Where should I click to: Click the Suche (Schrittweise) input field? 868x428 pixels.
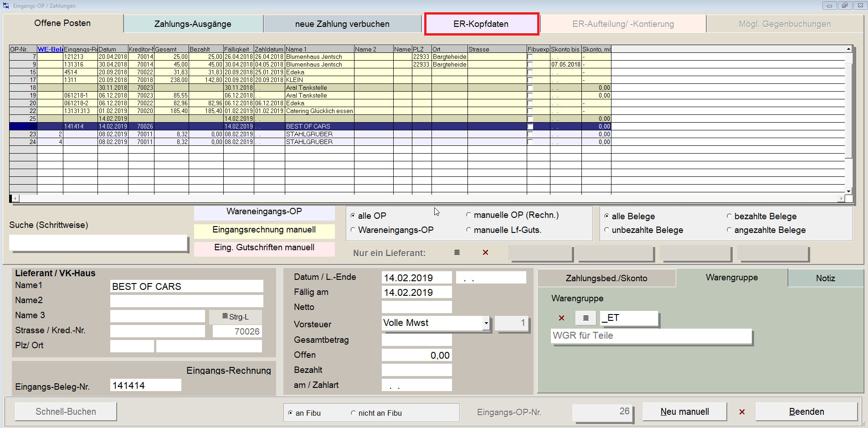pos(98,243)
